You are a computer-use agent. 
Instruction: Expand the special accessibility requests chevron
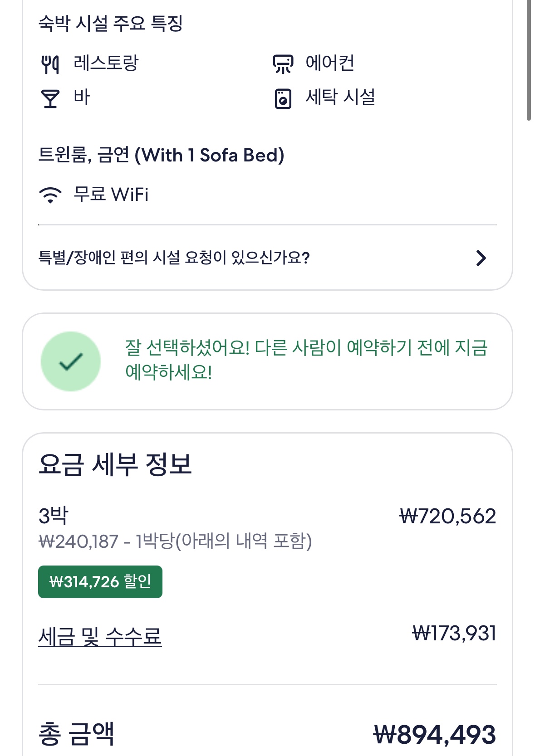pyautogui.click(x=481, y=258)
